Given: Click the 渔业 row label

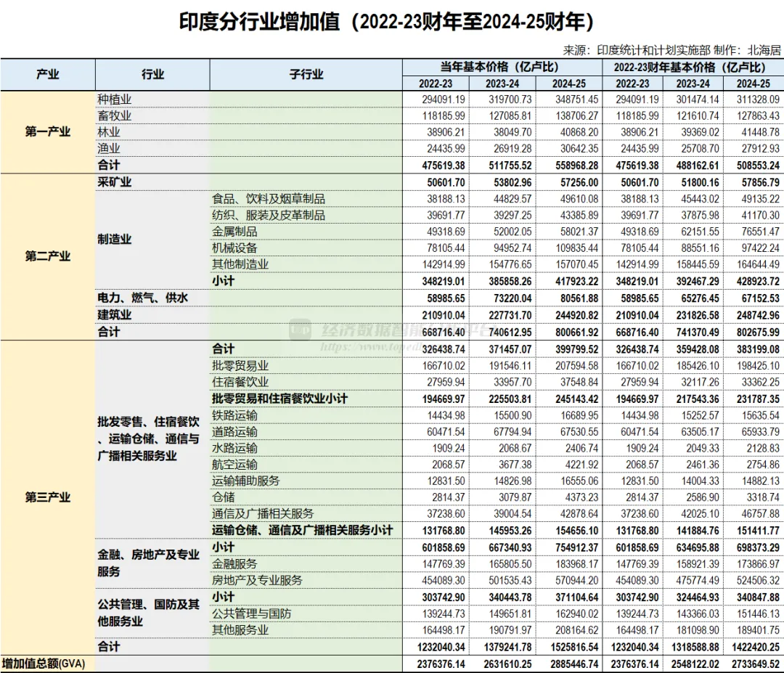Looking at the screenshot, I should 109,149.
